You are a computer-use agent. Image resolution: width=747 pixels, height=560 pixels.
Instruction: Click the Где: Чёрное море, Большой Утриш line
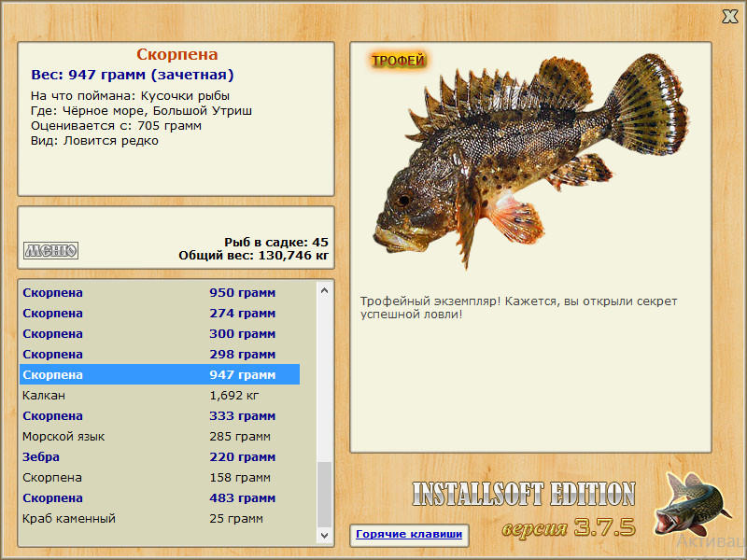tap(141, 110)
